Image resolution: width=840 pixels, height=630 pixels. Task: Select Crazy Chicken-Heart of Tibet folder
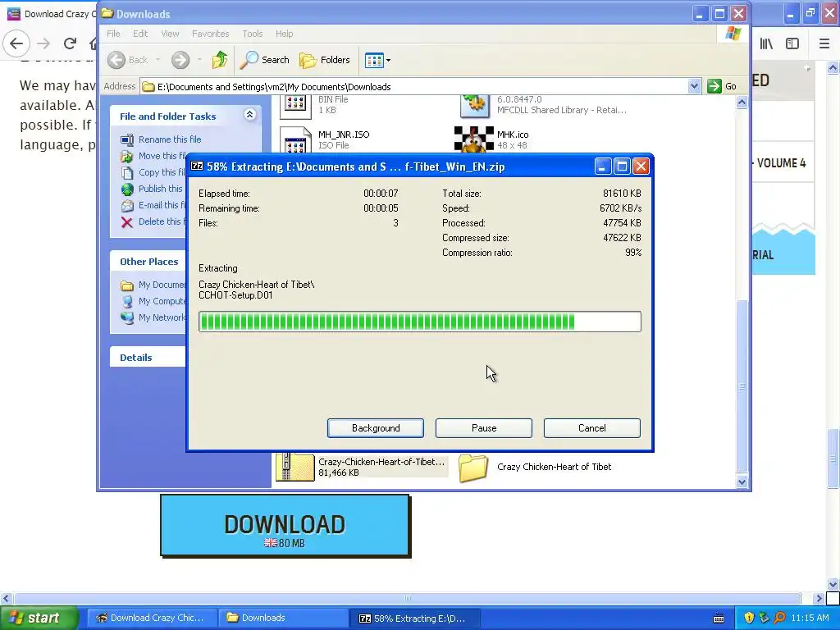(x=535, y=467)
